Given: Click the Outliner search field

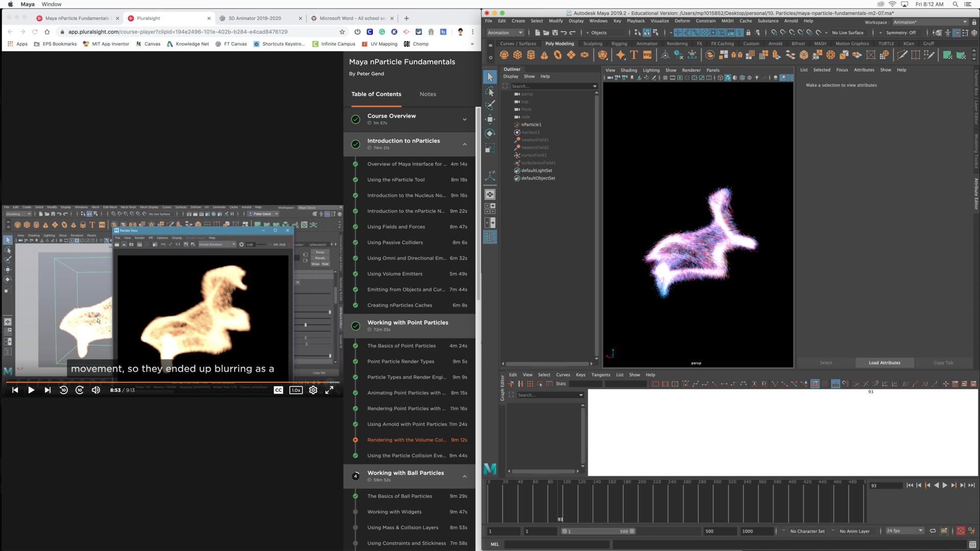Looking at the screenshot, I should [554, 86].
